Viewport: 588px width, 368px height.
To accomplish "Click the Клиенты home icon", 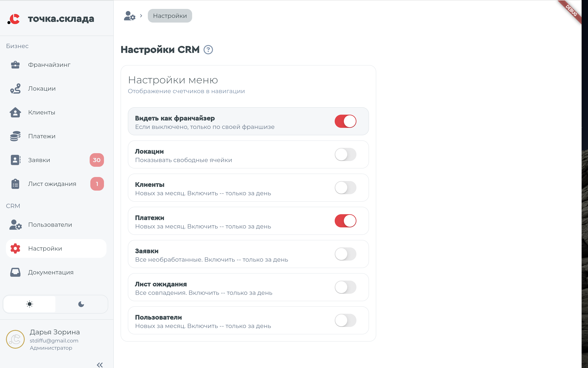I will tap(15, 112).
